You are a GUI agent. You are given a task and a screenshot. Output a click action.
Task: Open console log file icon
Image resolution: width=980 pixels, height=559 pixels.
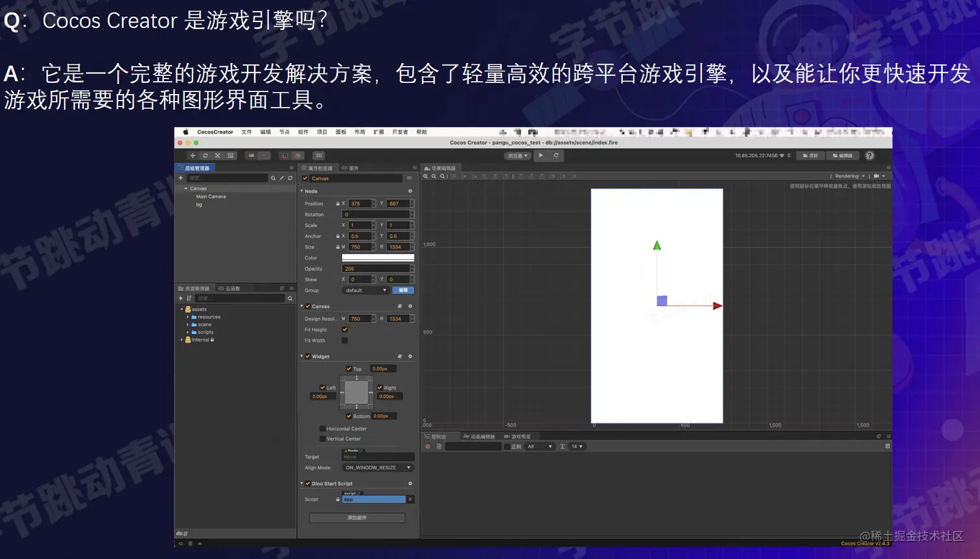[439, 446]
